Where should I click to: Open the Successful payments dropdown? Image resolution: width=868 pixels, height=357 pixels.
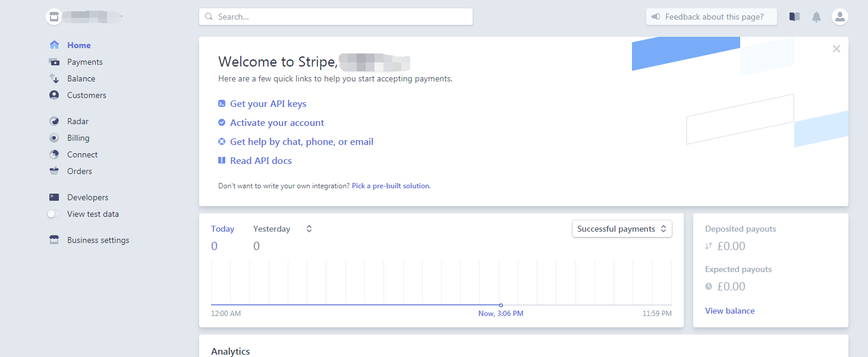tap(622, 229)
